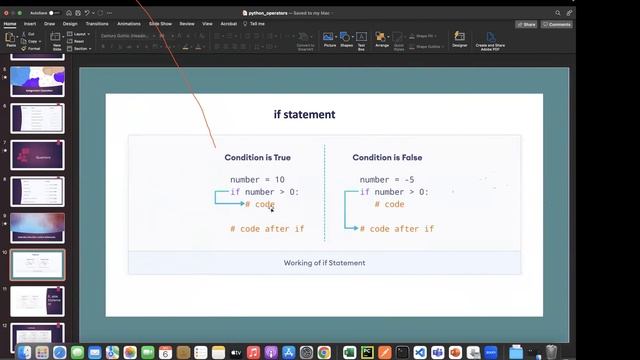The width and height of the screenshot is (640, 360).
Task: Open the Section dropdown
Action: pyautogui.click(x=79, y=49)
